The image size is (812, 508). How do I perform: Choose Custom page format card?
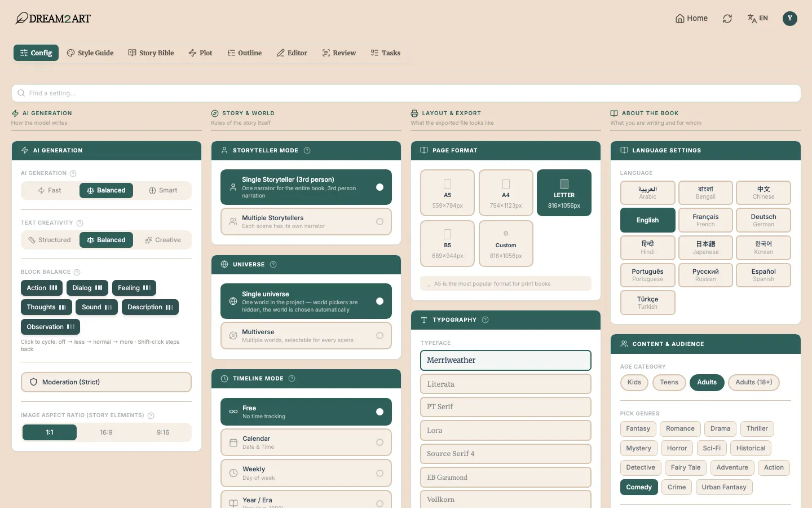tap(506, 243)
